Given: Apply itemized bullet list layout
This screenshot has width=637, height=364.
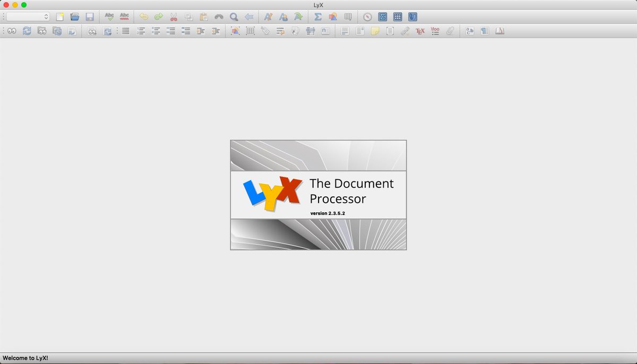Looking at the screenshot, I should 156,31.
